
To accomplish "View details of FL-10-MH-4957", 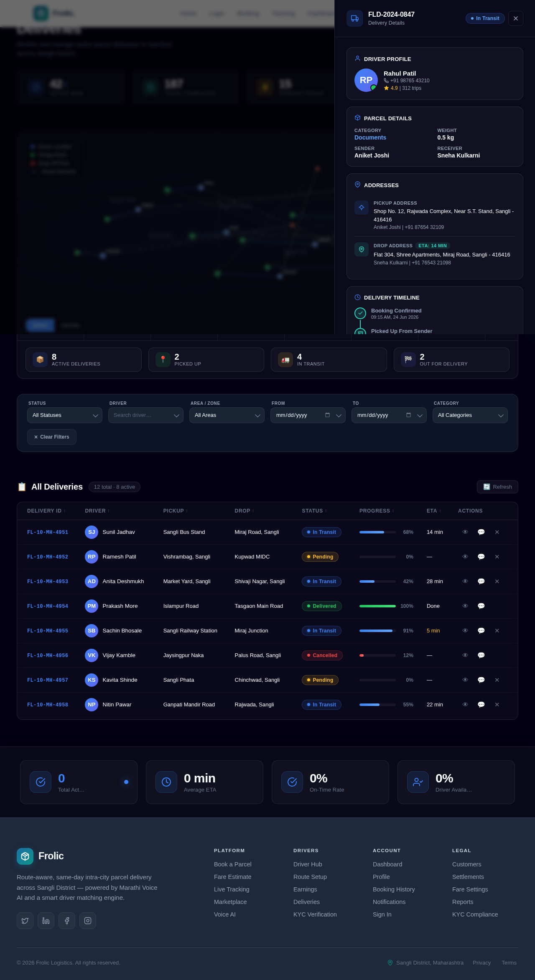I will click(x=465, y=680).
